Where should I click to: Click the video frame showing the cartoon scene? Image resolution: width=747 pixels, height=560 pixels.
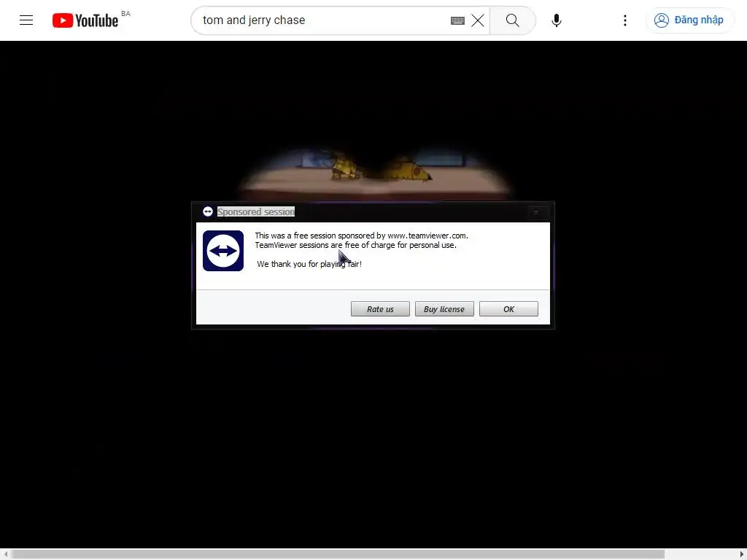point(374,171)
